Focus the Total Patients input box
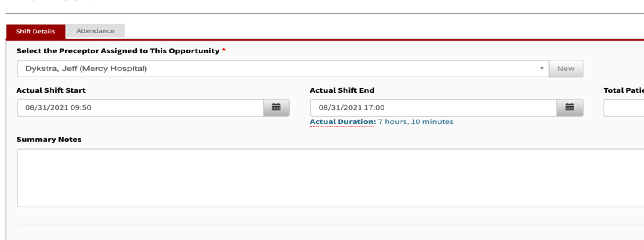The height and width of the screenshot is (240, 644). [x=624, y=107]
